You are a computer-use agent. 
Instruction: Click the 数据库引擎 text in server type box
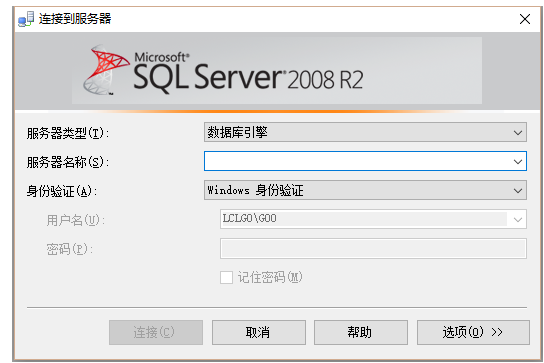[x=237, y=132]
